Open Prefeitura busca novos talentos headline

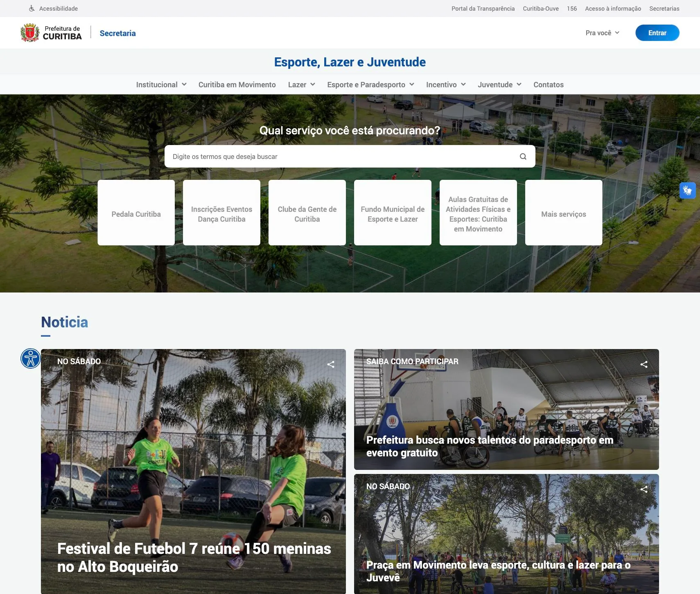coord(490,446)
